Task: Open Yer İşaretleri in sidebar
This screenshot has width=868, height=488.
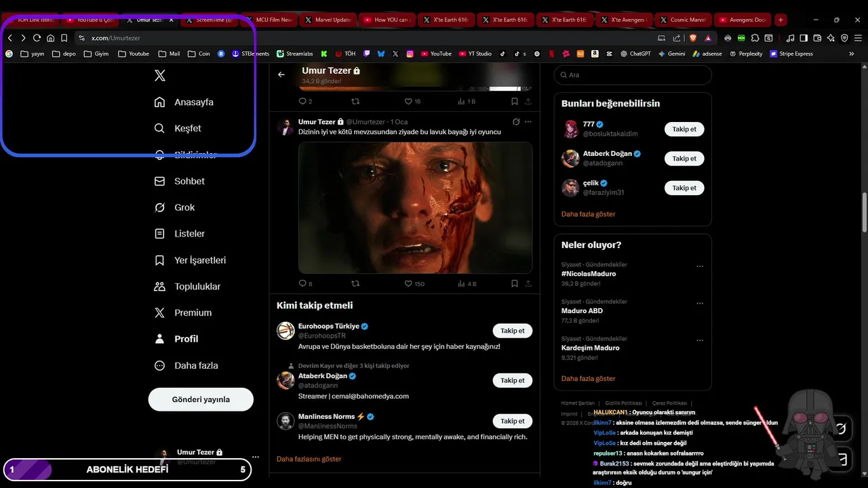Action: pos(191,260)
